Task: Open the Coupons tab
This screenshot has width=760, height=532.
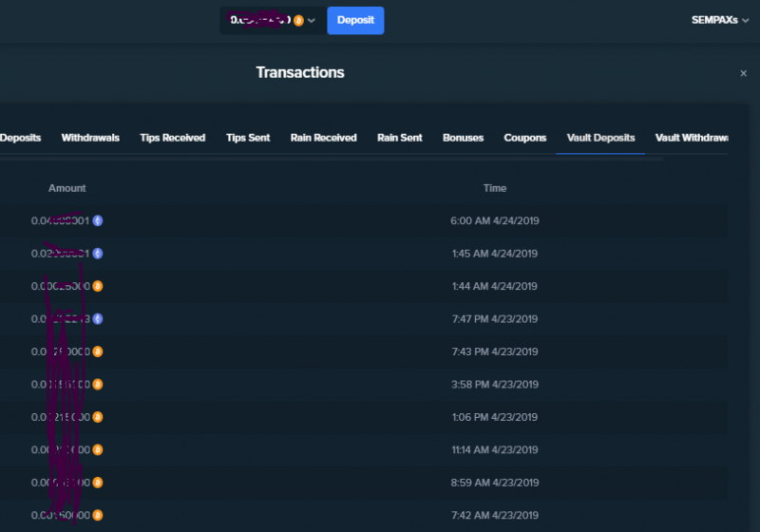Action: [525, 138]
